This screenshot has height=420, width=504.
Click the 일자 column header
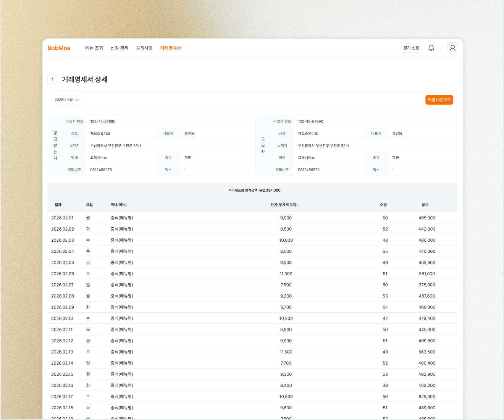58,205
